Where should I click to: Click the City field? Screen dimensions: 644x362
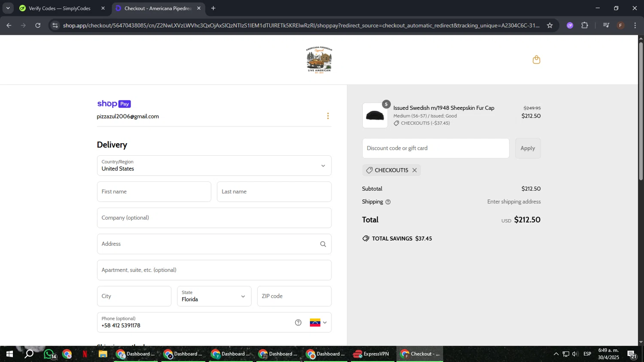pos(134,296)
